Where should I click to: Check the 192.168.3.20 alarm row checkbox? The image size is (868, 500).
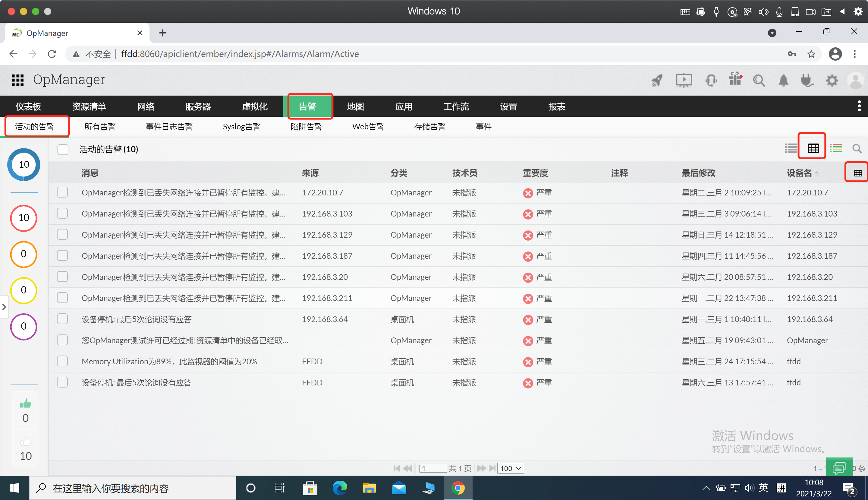[62, 277]
